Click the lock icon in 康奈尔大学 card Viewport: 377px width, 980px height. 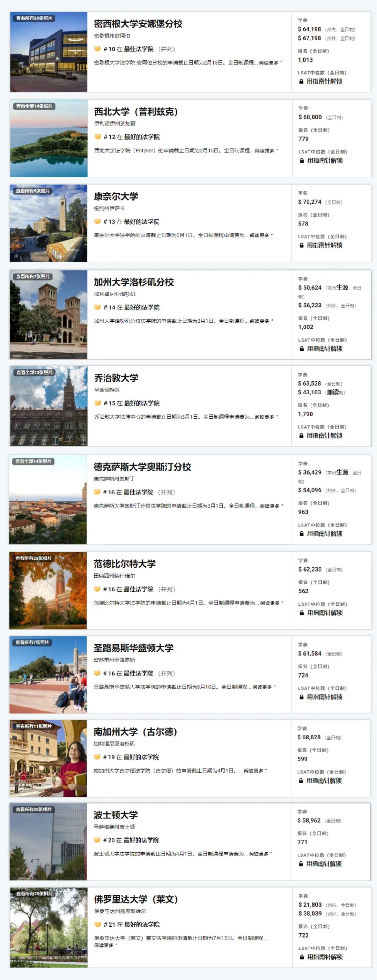(x=302, y=245)
